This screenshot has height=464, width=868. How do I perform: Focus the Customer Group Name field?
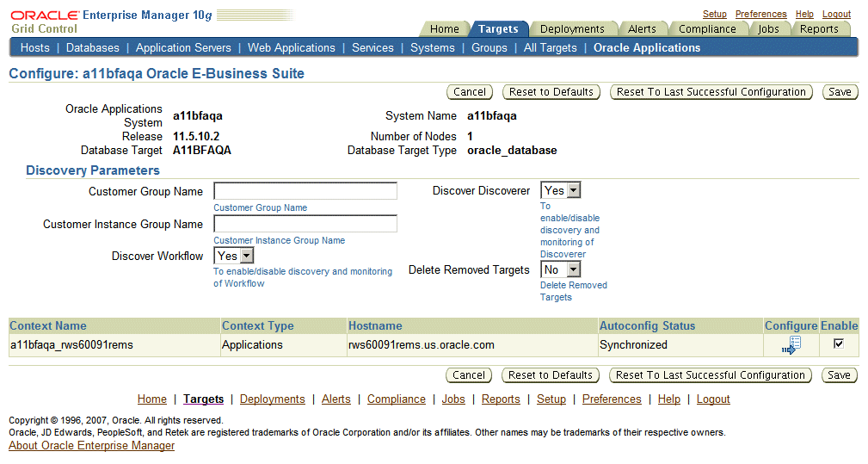305,191
